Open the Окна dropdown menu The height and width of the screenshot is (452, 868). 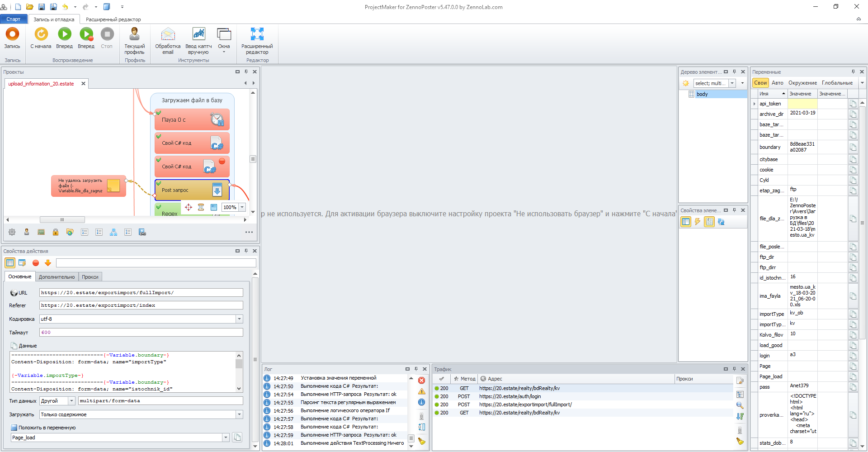(224, 41)
